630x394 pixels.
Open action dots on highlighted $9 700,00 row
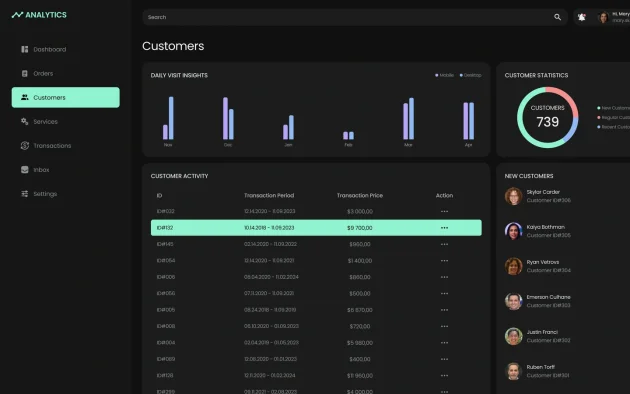coord(444,228)
